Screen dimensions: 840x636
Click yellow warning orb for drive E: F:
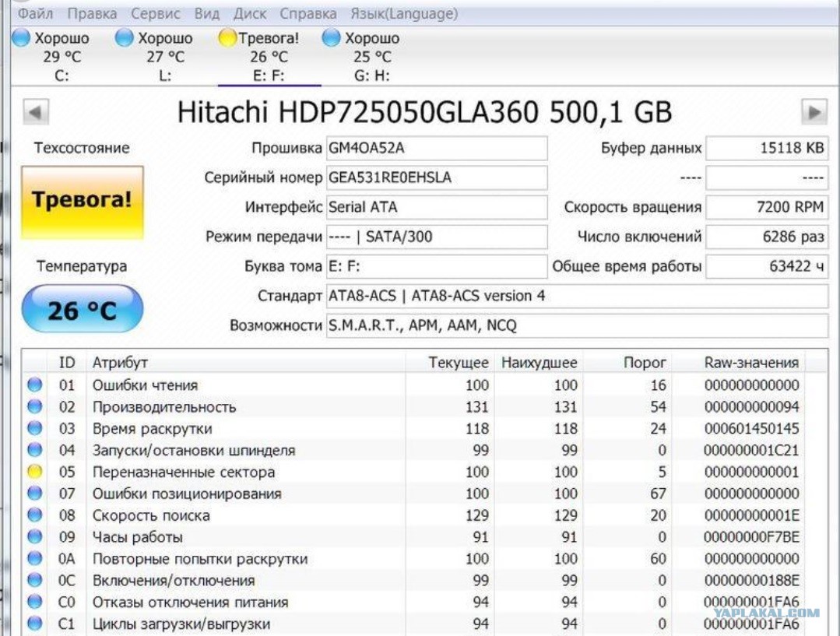[x=227, y=38]
